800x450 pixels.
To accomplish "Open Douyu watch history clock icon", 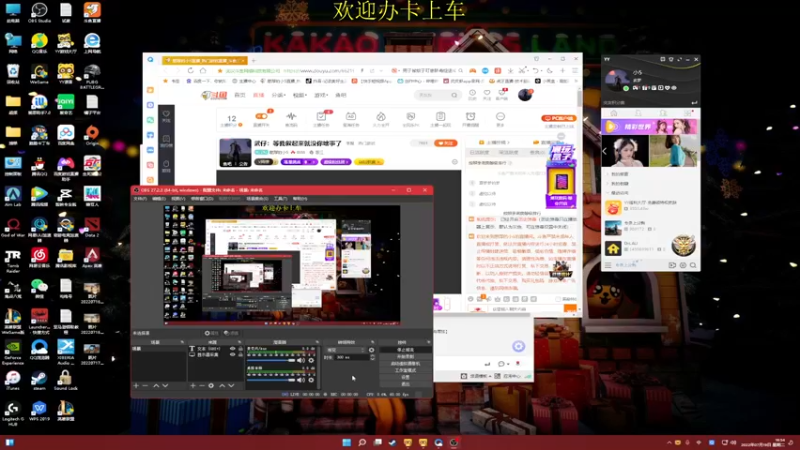I will pos(472,93).
